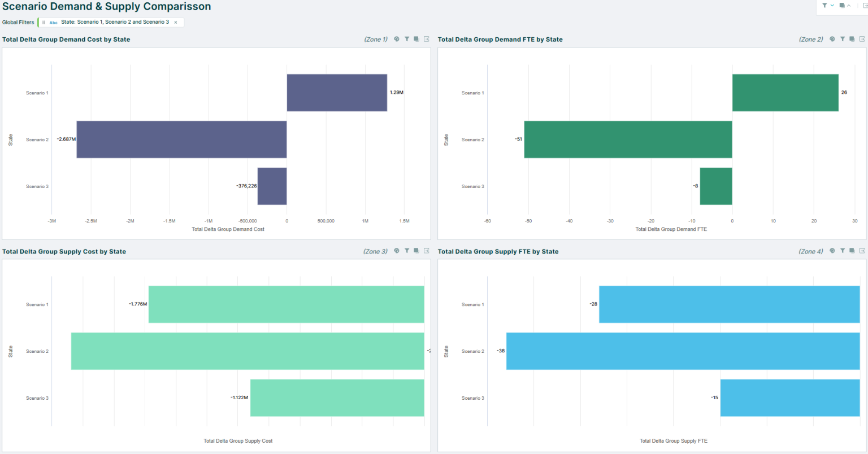The image size is (868, 454).
Task: Click the export icon on Zone 4 header
Action: click(862, 251)
